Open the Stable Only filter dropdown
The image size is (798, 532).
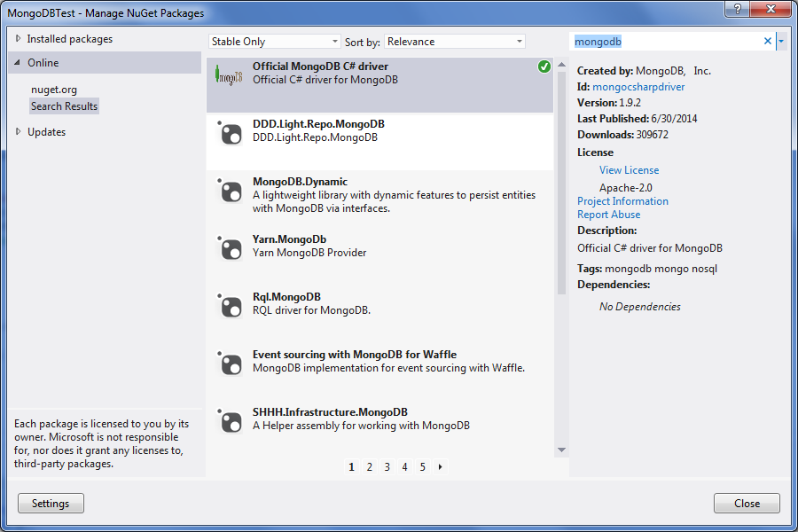pyautogui.click(x=274, y=42)
